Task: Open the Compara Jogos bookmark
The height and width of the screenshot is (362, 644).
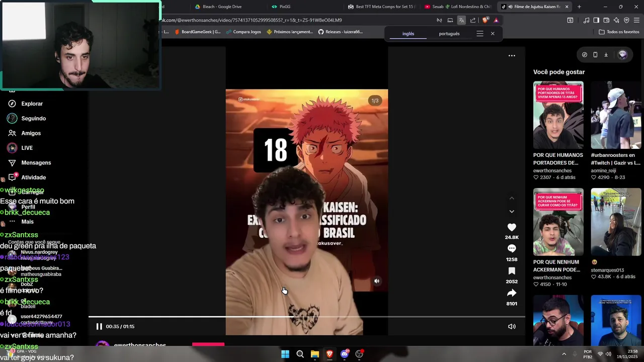Action: pyautogui.click(x=244, y=32)
